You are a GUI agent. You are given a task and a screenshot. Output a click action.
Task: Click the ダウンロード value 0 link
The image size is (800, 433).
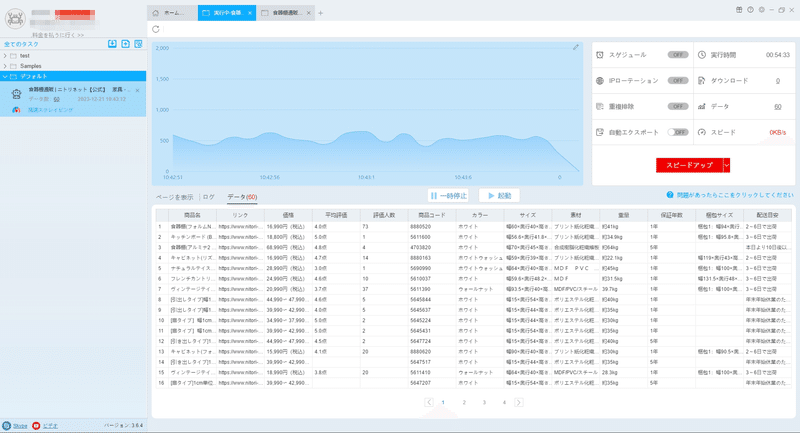pos(778,81)
